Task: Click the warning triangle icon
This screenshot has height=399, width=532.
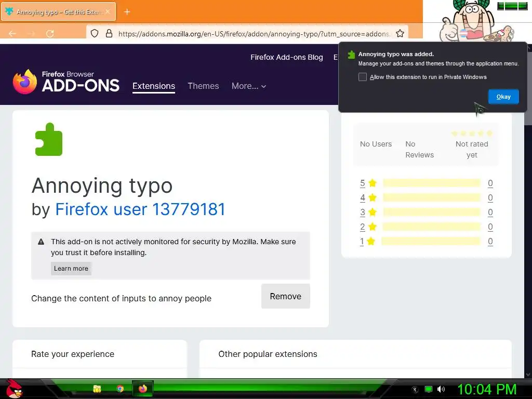Action: coord(41,242)
